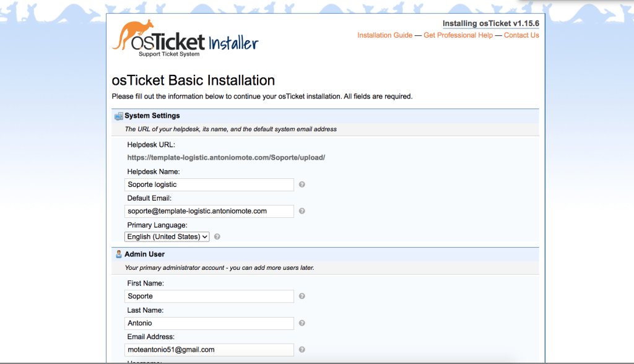Click the Helpdesk Name input field
634x364 pixels.
tap(209, 184)
